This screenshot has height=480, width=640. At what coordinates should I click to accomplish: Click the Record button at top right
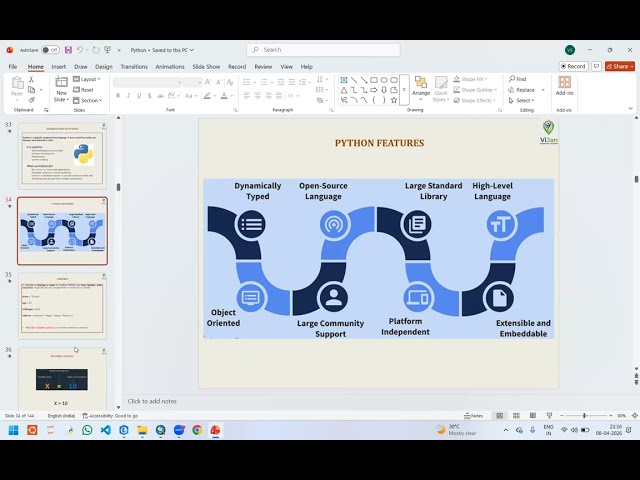573,66
